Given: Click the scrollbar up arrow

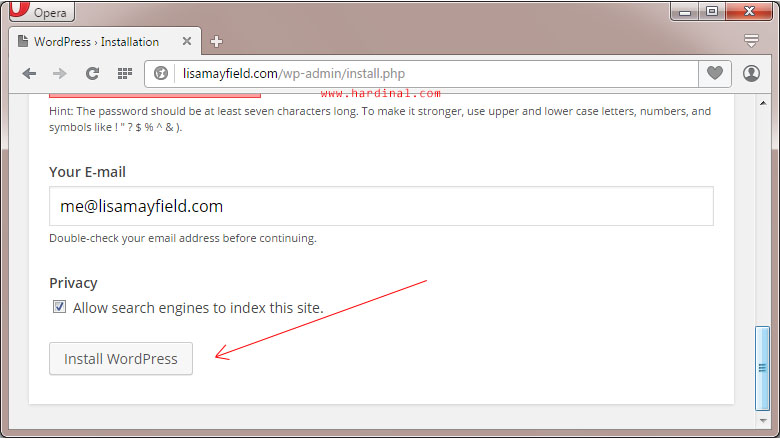Looking at the screenshot, I should point(763,103).
